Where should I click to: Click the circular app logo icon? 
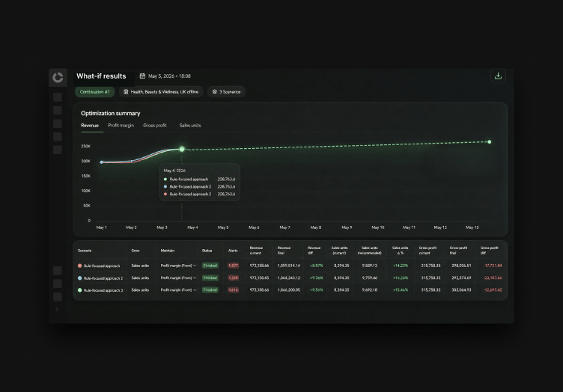(x=58, y=78)
